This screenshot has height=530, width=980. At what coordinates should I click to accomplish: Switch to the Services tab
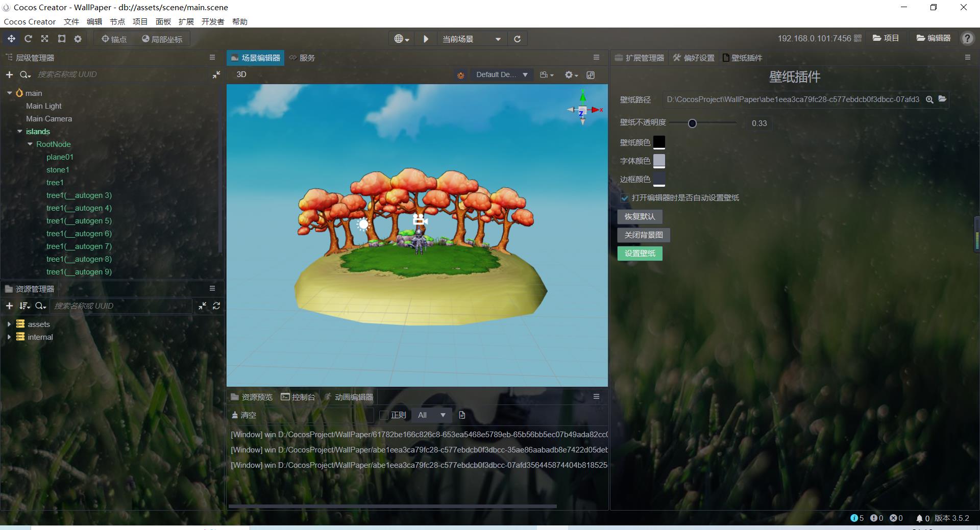pyautogui.click(x=302, y=58)
